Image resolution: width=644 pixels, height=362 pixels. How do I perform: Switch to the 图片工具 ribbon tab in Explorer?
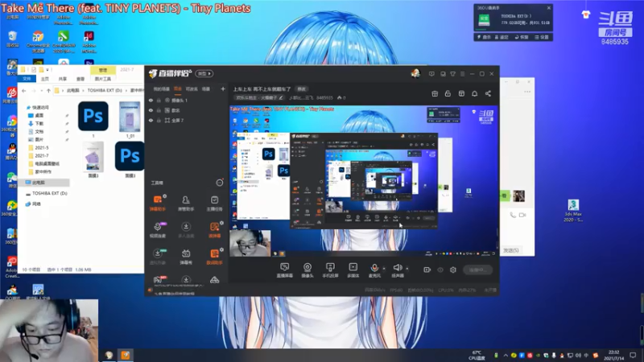point(103,79)
